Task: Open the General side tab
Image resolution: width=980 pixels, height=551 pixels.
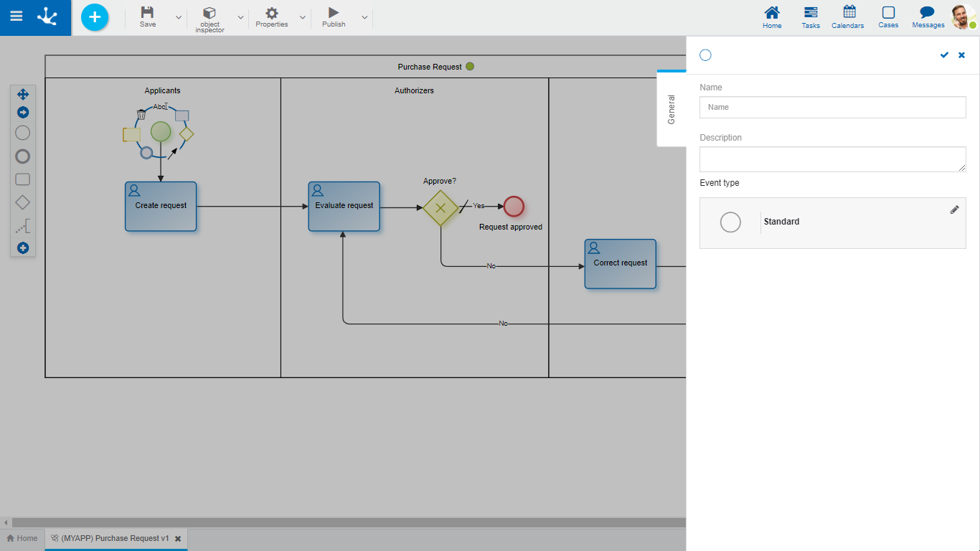Action: (x=672, y=109)
